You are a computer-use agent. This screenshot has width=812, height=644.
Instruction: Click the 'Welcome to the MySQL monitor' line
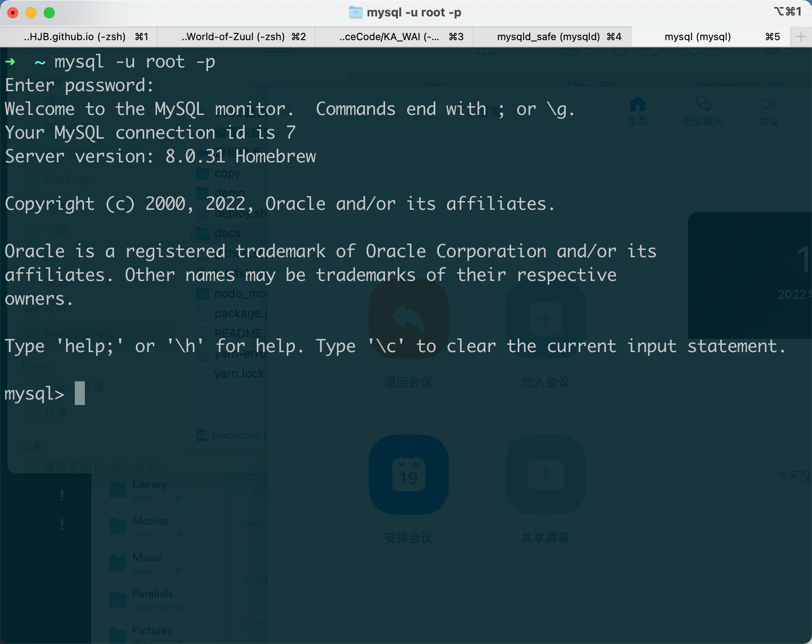(290, 109)
